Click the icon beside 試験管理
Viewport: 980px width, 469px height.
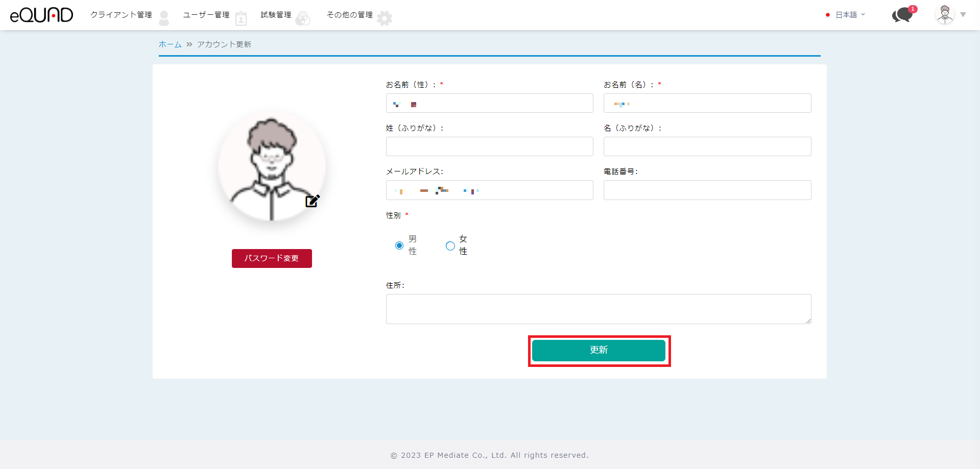(303, 19)
